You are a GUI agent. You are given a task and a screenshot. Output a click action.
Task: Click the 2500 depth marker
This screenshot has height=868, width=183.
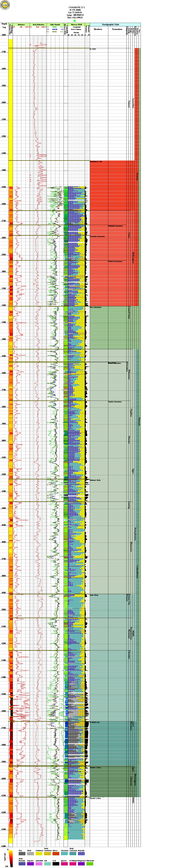pyautogui.click(x=3, y=187)
